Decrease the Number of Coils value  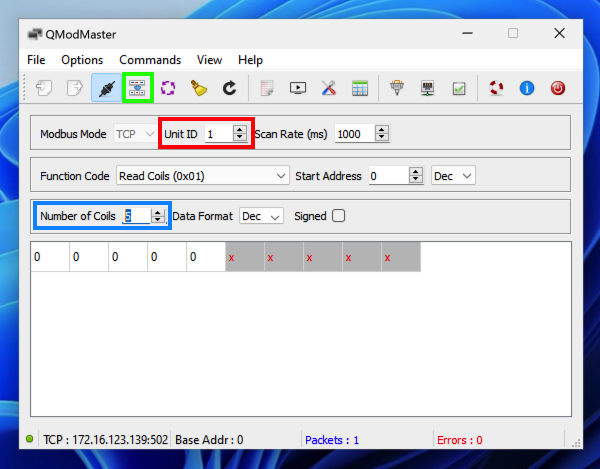coord(158,220)
